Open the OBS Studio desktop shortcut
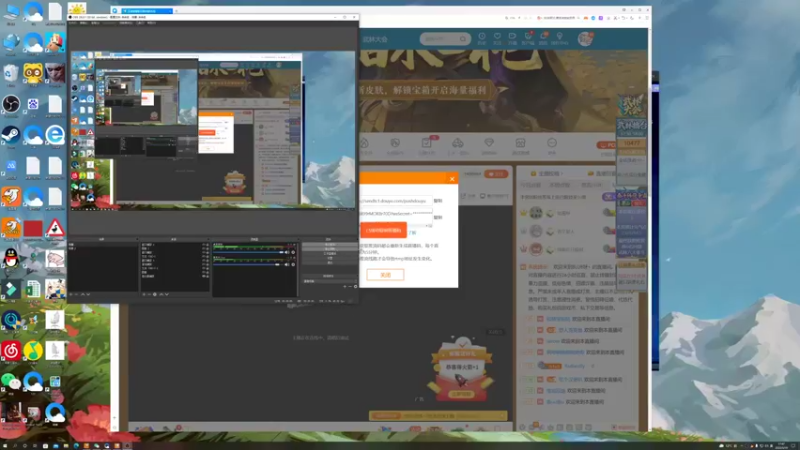The height and width of the screenshot is (450, 800). [11, 105]
